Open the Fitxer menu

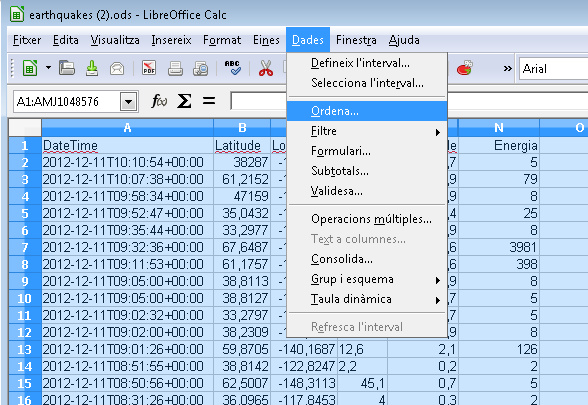click(27, 40)
